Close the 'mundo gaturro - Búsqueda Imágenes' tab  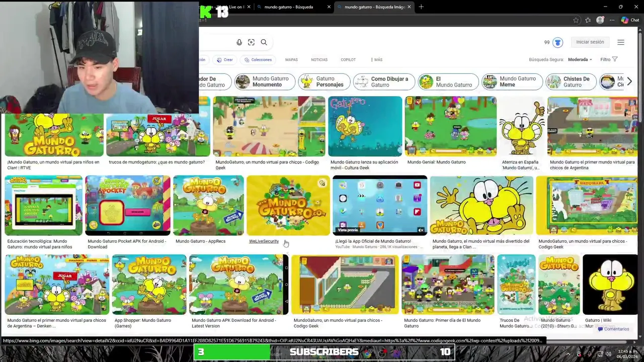tap(409, 7)
